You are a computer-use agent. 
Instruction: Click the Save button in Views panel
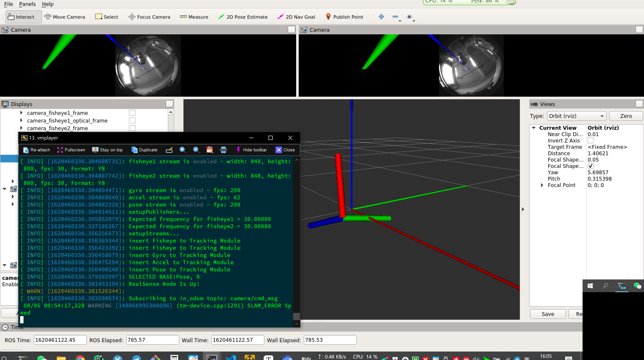click(547, 314)
